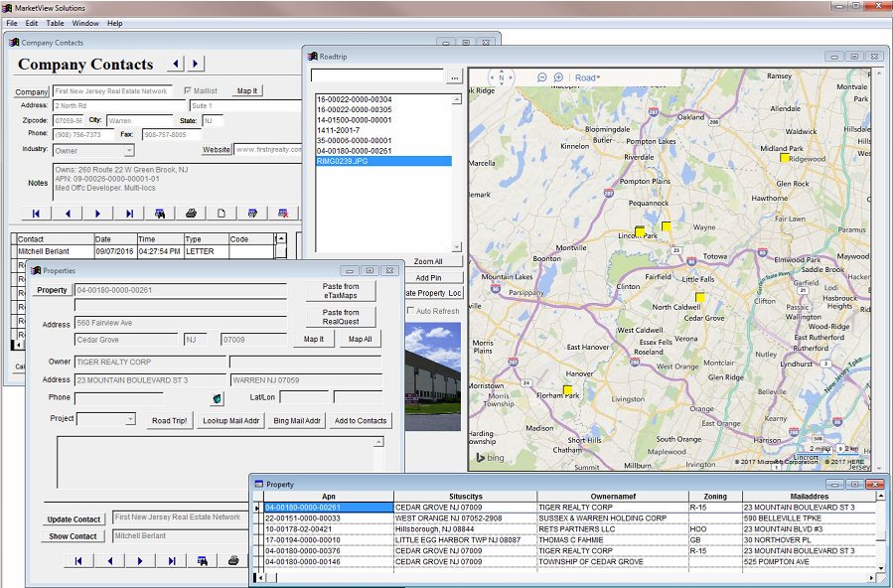Pan the map west with the compass arrow
Screen dimensions: 893x588
pyautogui.click(x=491, y=77)
